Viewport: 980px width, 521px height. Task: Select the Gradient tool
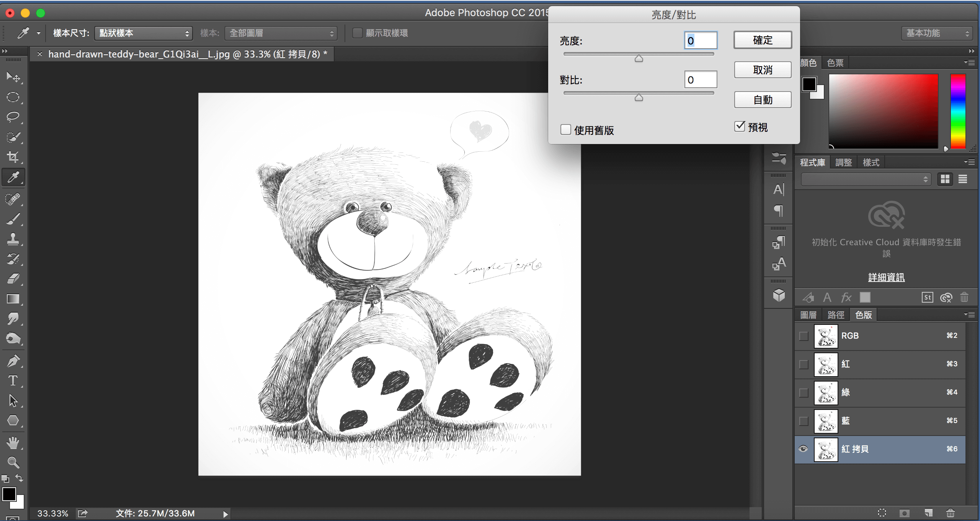coord(13,299)
